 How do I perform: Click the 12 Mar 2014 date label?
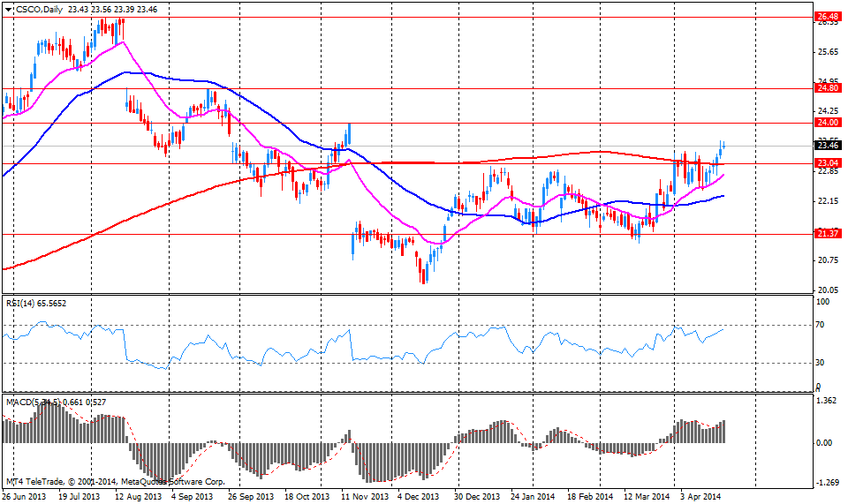[647, 496]
